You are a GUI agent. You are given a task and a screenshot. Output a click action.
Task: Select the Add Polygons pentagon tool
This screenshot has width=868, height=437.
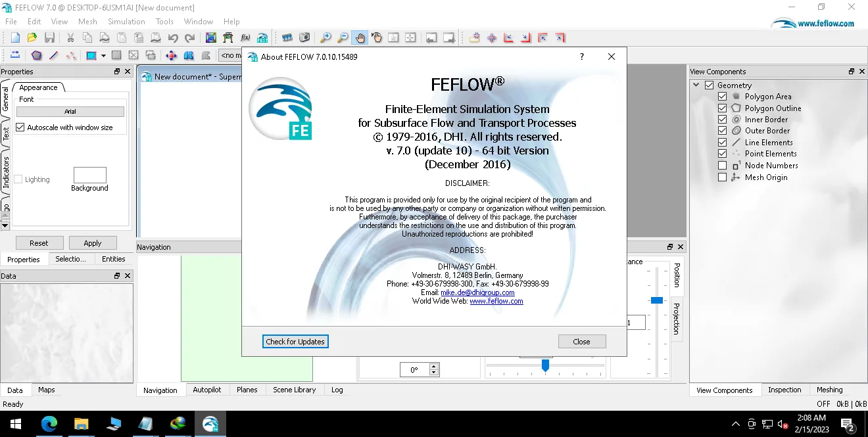coord(36,56)
